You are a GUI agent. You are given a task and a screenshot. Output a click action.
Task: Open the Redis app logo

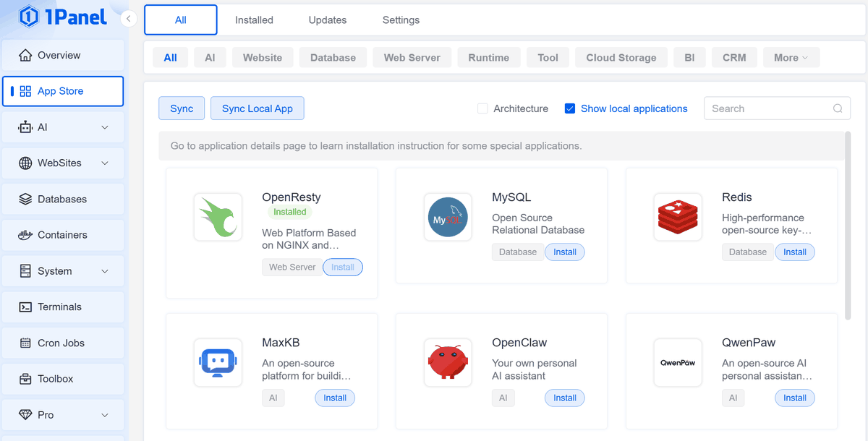point(678,217)
